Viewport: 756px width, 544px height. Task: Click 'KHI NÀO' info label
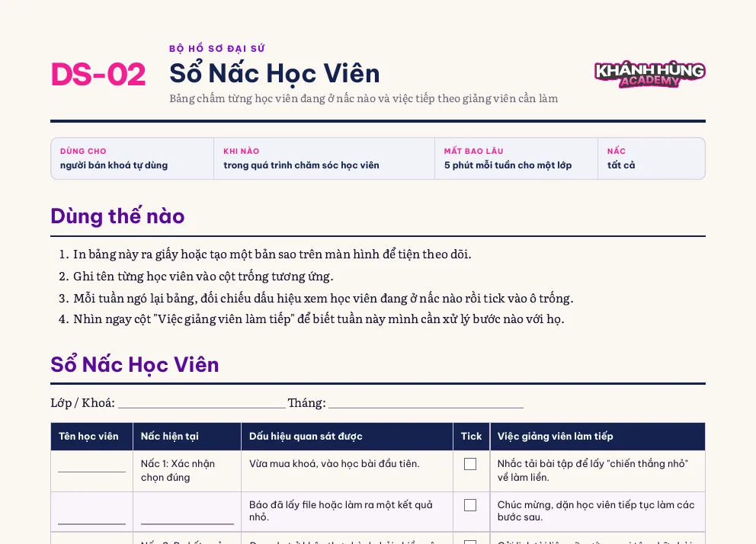point(241,152)
